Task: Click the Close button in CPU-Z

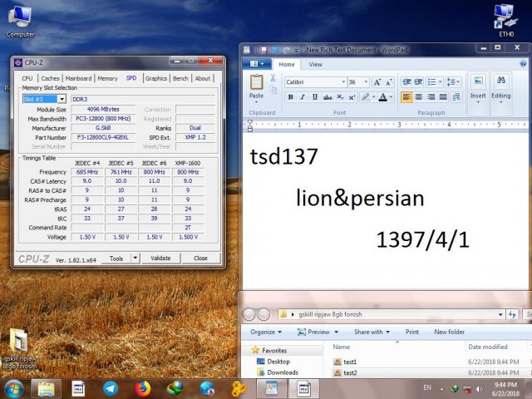Action: click(x=200, y=259)
